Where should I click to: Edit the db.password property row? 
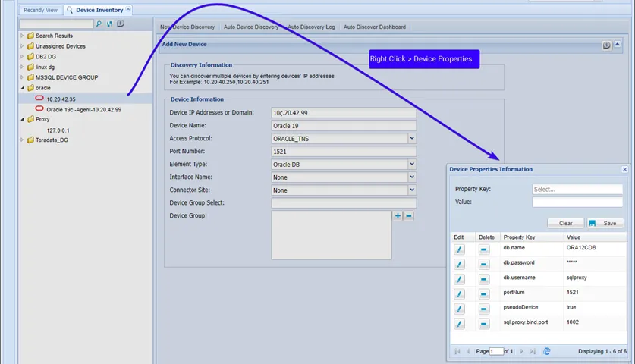point(459,265)
